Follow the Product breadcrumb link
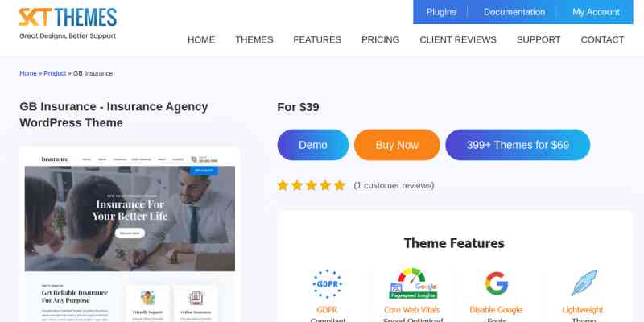Image resolution: width=644 pixels, height=322 pixels. point(55,73)
